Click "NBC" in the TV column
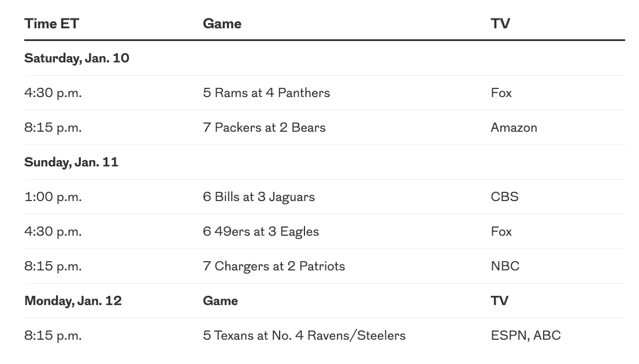Viewport: 639px width, 364px height. (505, 266)
